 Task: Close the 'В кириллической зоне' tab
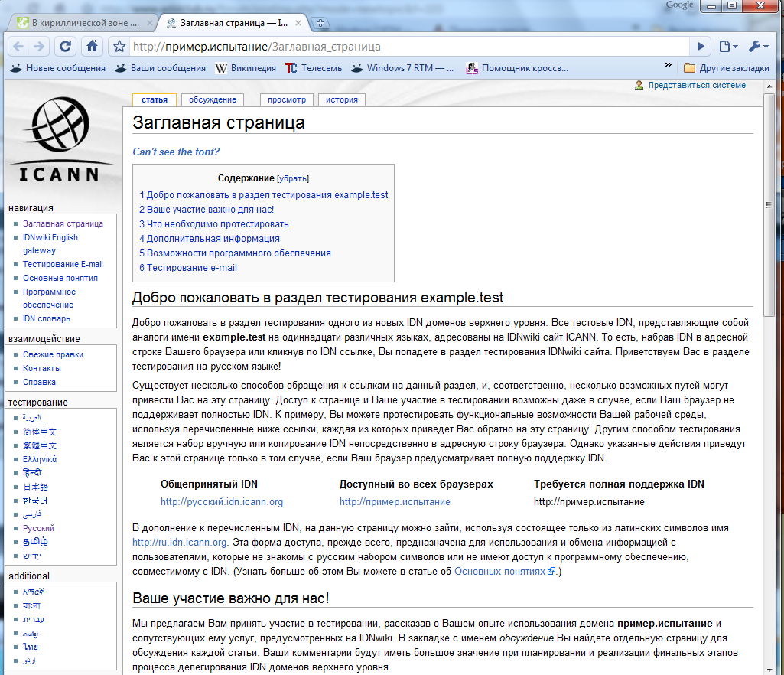tap(149, 23)
